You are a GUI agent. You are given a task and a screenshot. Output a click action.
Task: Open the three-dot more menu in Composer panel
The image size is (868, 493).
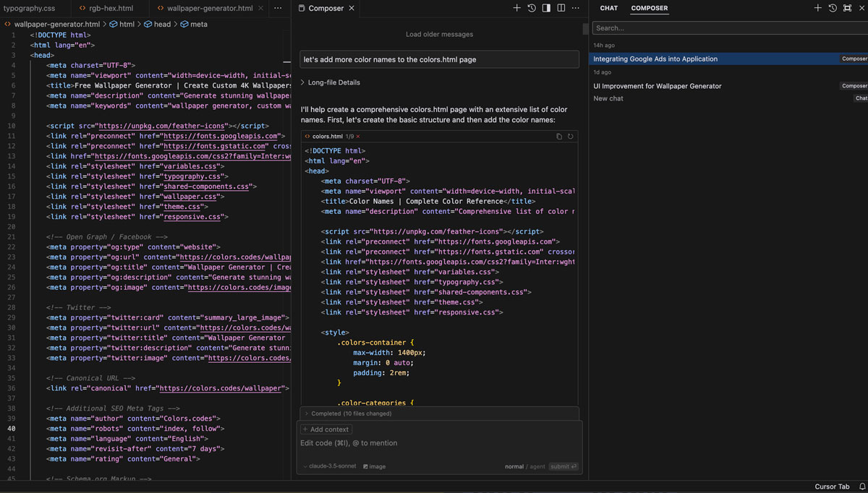click(x=576, y=8)
